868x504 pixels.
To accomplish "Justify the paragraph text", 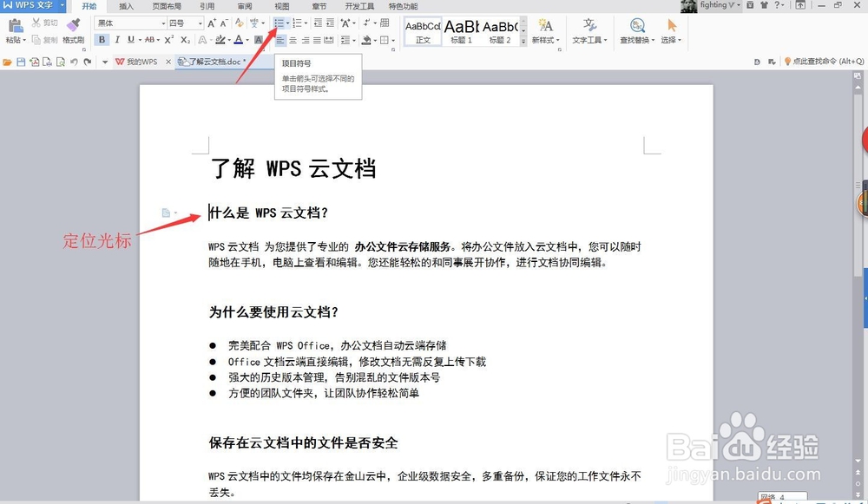I will pyautogui.click(x=317, y=40).
